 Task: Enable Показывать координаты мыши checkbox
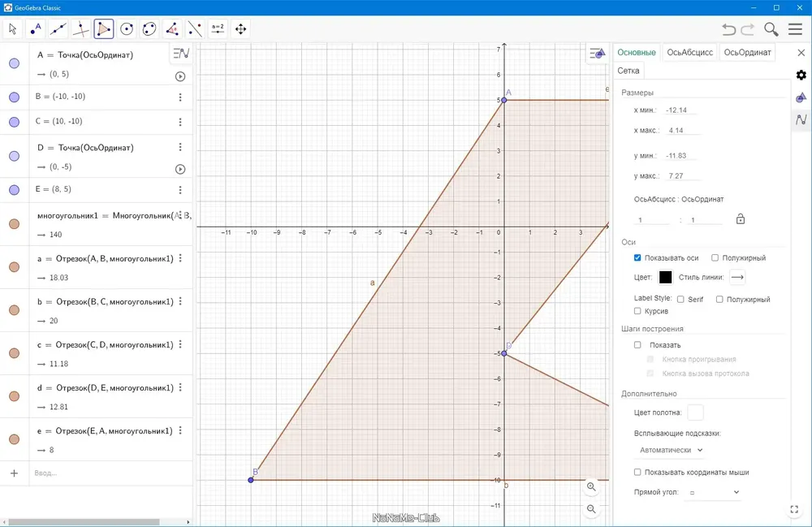637,472
